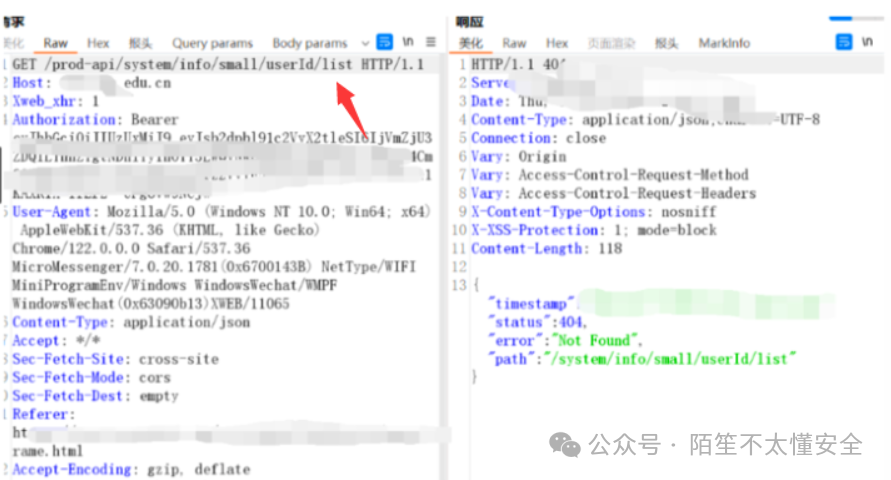
Task: Click the Chrome/122.0.0.0 Safari/537.36 line
Action: click(x=131, y=249)
